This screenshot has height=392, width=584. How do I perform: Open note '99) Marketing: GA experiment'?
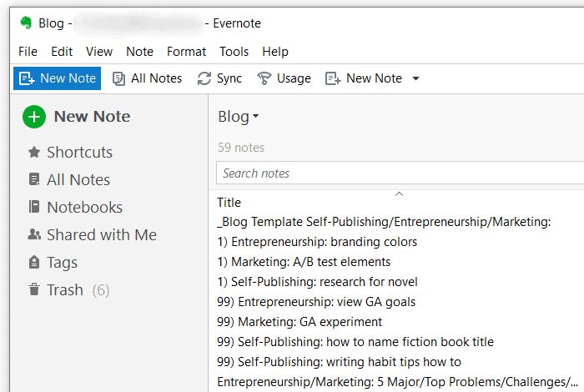click(x=300, y=322)
